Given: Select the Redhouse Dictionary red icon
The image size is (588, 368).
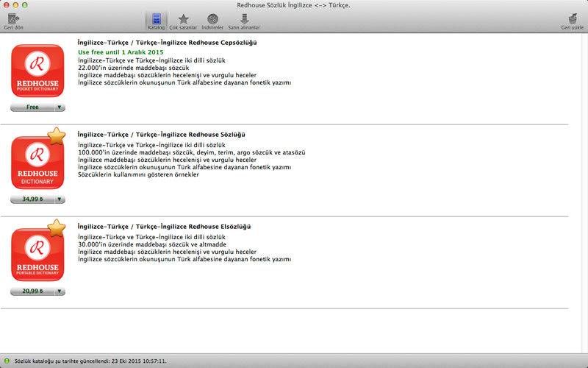Looking at the screenshot, I should [37, 163].
